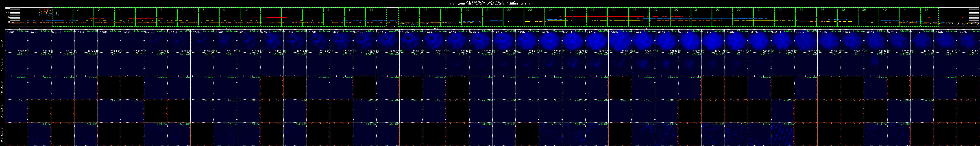Open the 3-6 keV image starting at 17:43:12
The width and height of the screenshot is (980, 146).
point(969,41)
